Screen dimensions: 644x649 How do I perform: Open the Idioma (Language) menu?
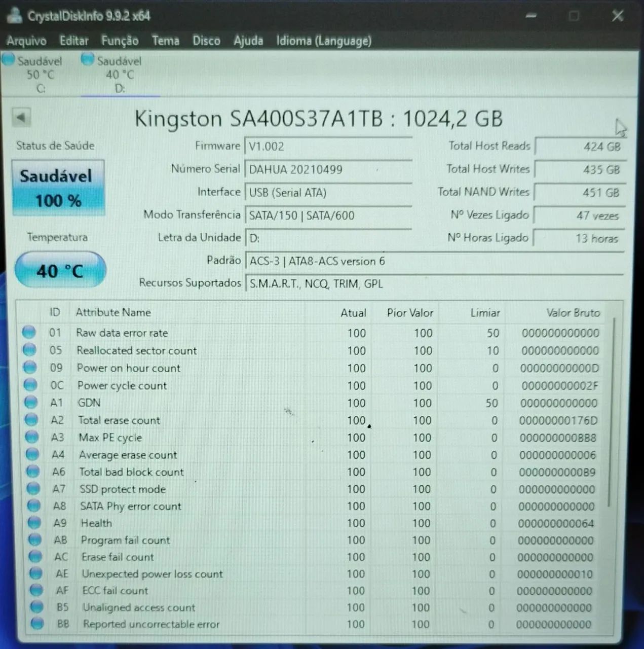(x=324, y=41)
